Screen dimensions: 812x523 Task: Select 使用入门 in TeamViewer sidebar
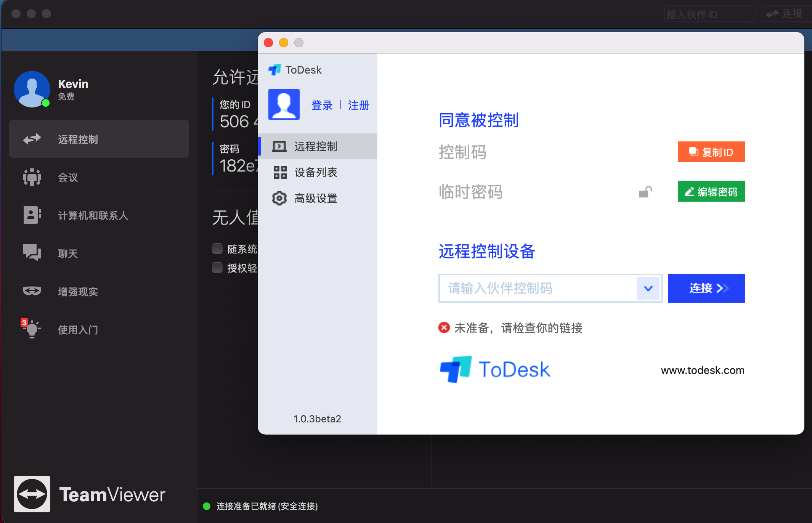click(99, 329)
